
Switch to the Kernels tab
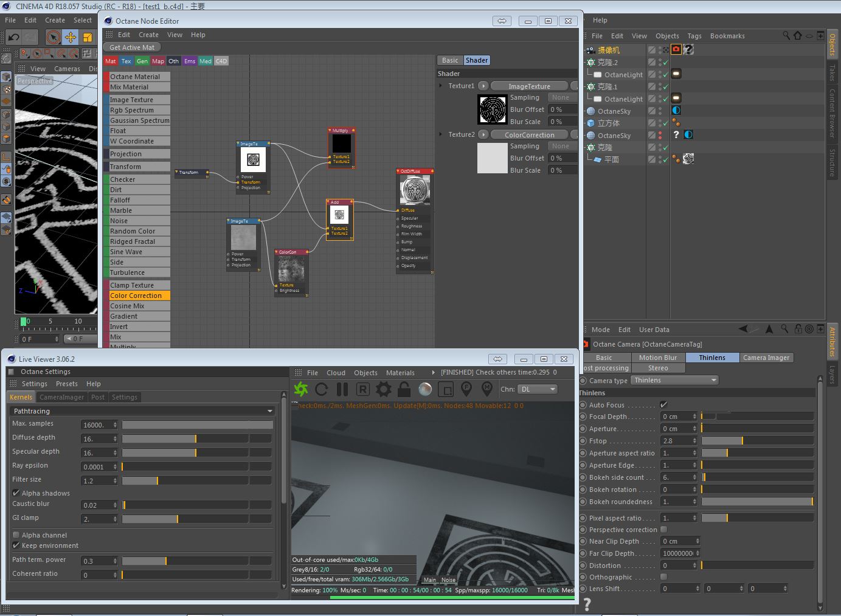(x=21, y=397)
